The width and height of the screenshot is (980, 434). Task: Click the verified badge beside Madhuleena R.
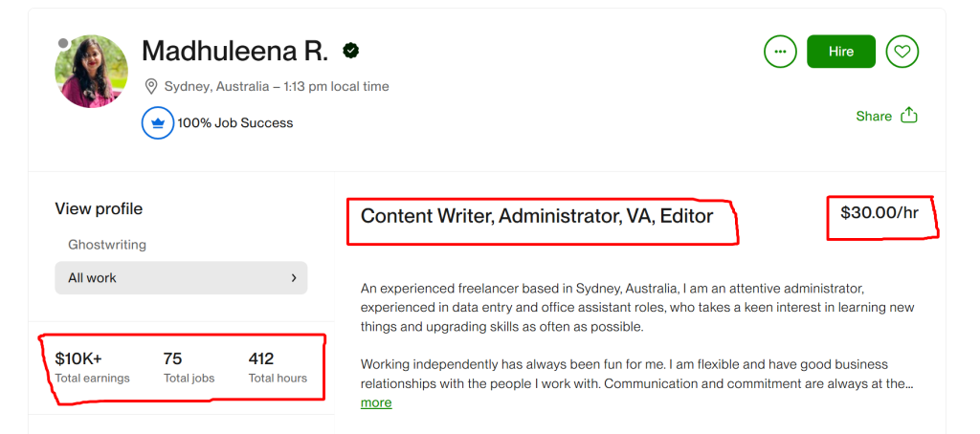[352, 52]
